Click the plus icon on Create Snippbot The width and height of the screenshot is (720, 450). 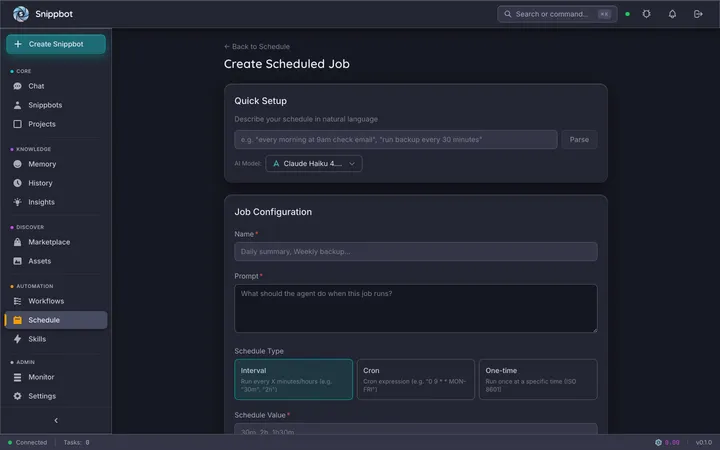coord(18,44)
